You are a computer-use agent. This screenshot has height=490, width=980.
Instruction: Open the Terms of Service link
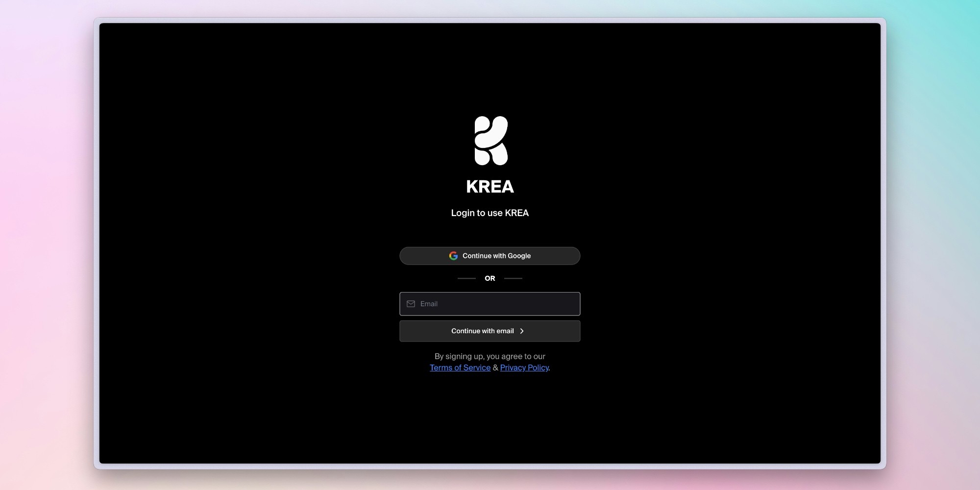click(x=460, y=367)
